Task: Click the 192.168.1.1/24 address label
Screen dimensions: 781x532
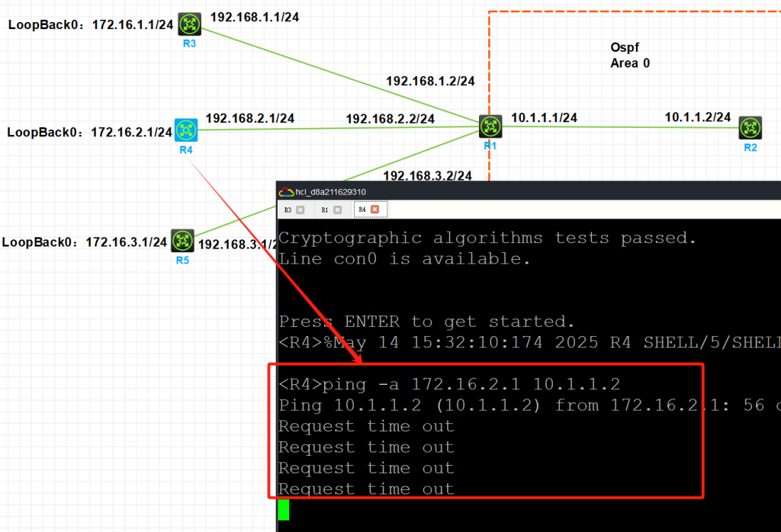Action: coord(255,18)
